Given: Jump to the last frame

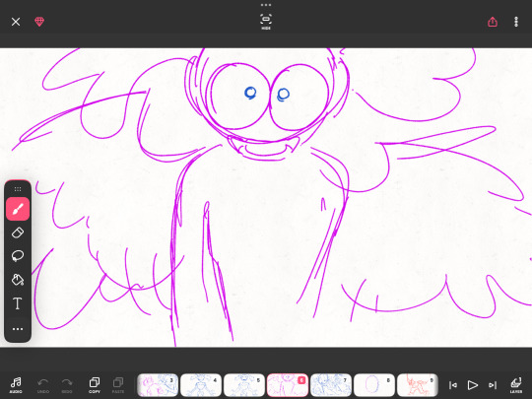Looking at the screenshot, I should [493, 385].
